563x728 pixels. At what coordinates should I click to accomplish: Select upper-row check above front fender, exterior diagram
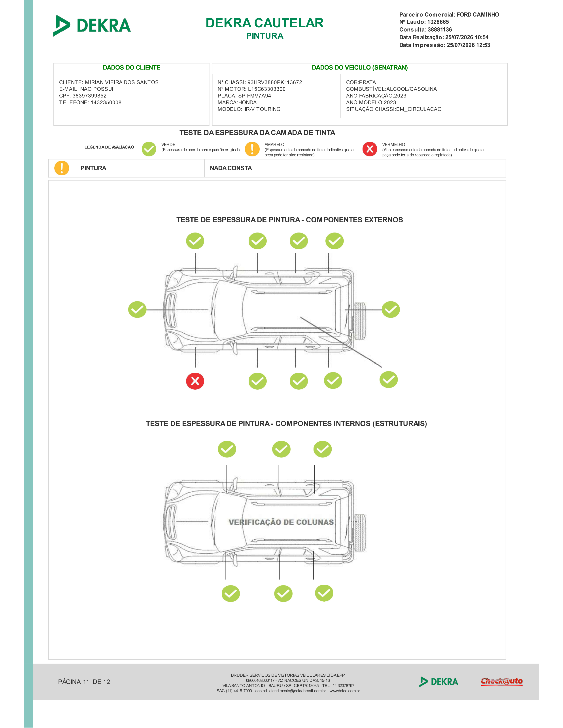[195, 241]
